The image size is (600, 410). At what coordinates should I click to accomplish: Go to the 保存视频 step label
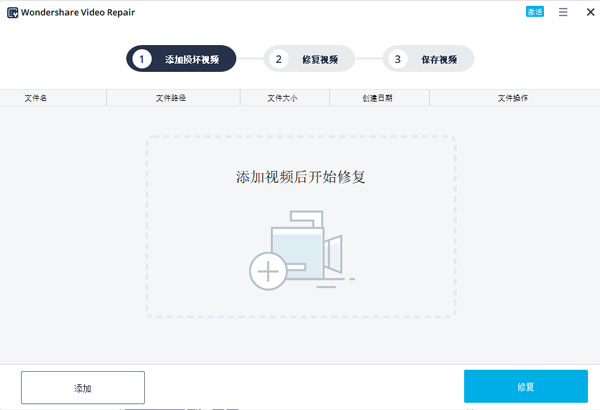440,59
